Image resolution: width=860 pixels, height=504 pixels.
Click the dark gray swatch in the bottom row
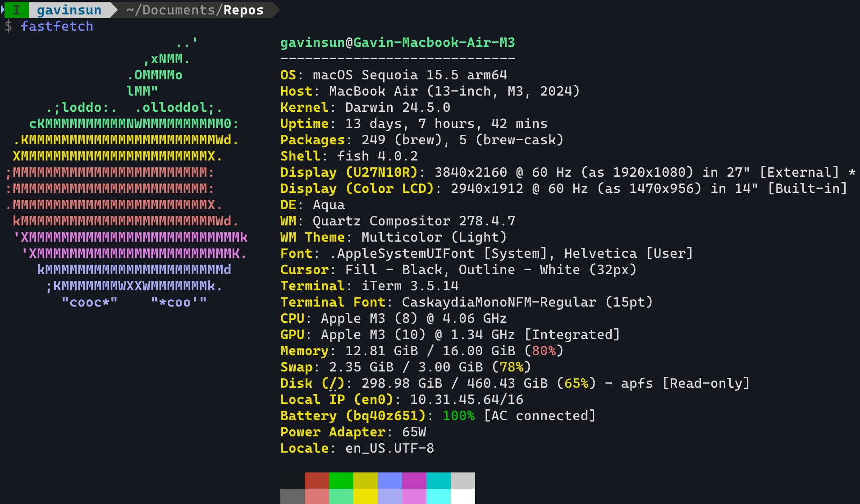coord(293,496)
